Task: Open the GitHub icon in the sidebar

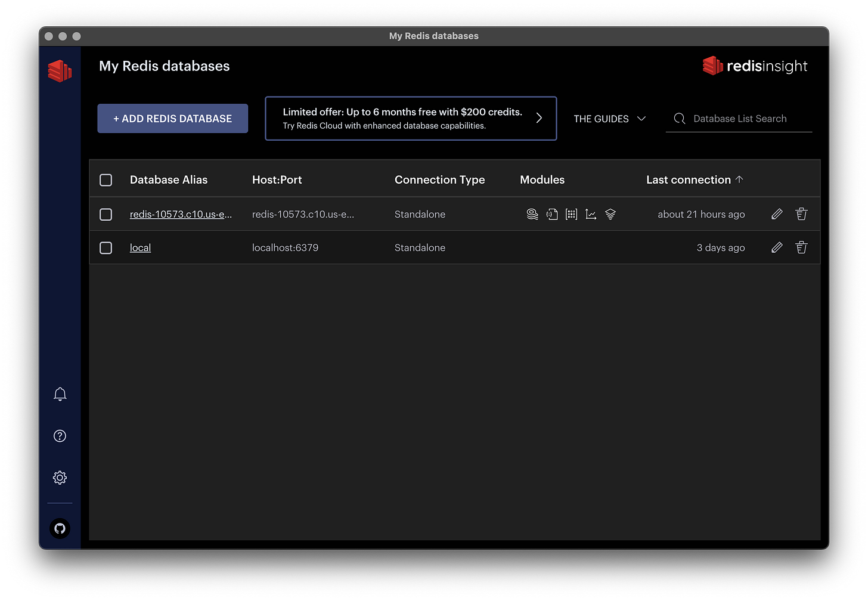Action: click(60, 528)
